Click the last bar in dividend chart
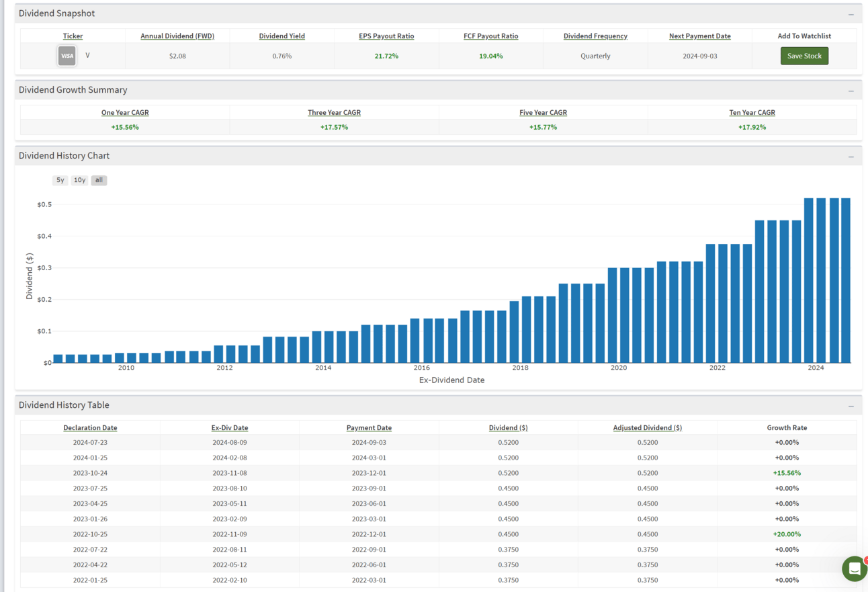The image size is (868, 592). pos(846,280)
